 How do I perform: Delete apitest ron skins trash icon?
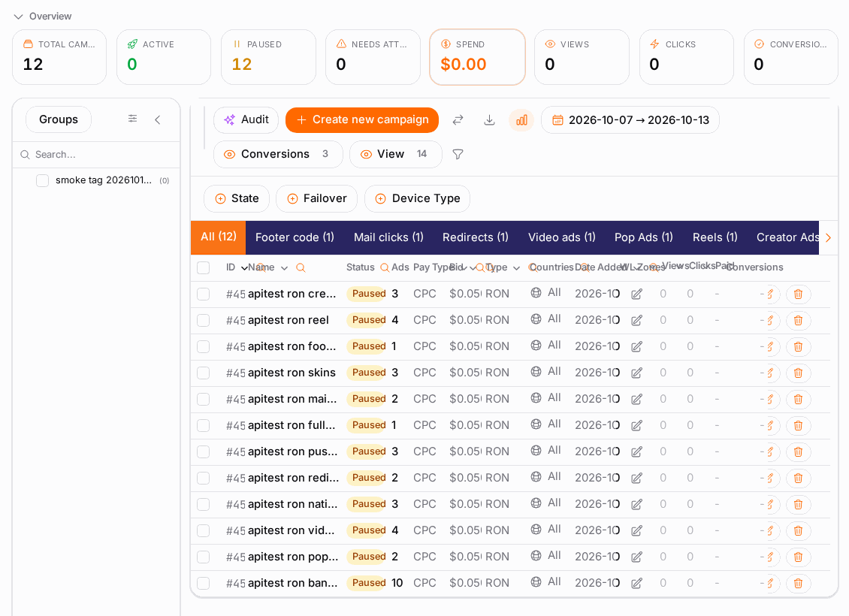(798, 373)
